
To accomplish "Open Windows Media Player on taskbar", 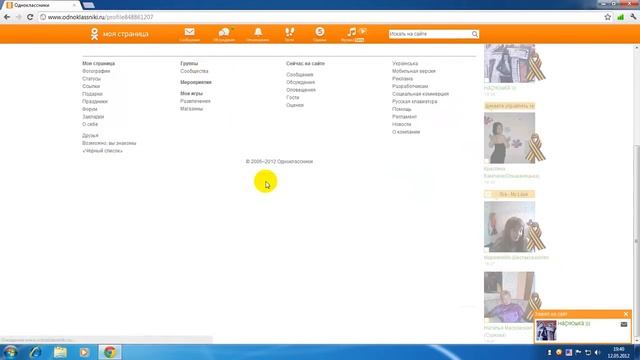I will pos(84,352).
